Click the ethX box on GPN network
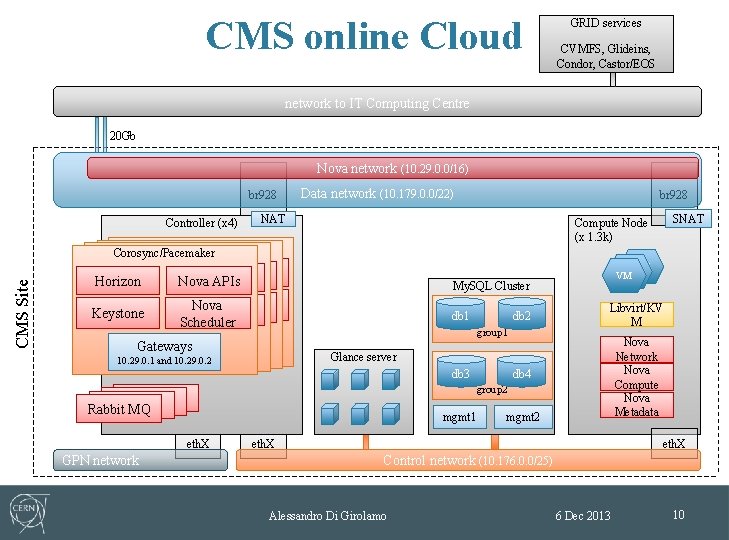Image resolution: width=729 pixels, height=540 pixels. [198, 446]
